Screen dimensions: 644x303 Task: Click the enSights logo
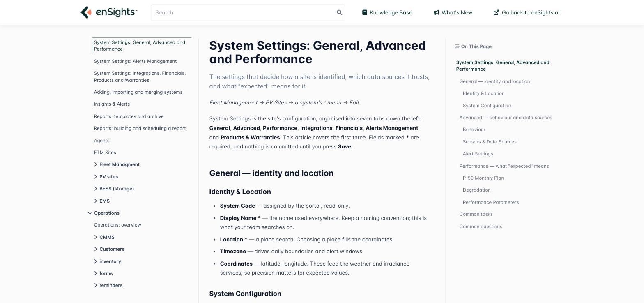tap(109, 12)
